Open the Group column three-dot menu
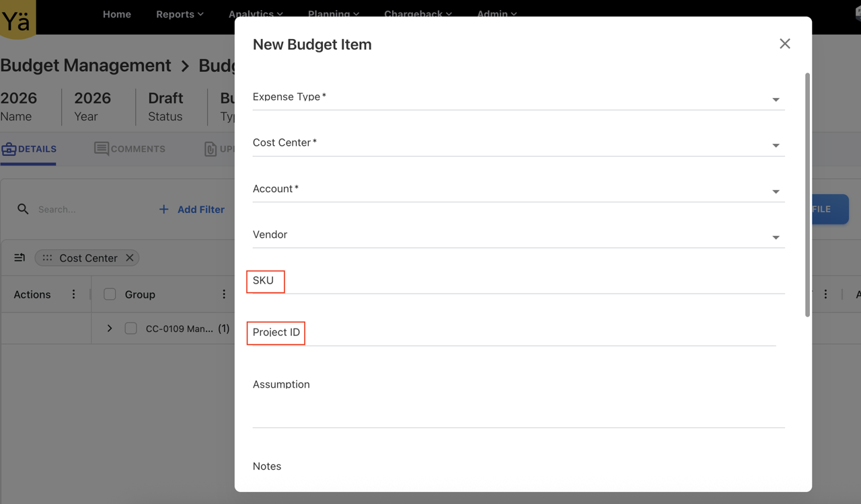This screenshot has height=504, width=861. point(224,294)
